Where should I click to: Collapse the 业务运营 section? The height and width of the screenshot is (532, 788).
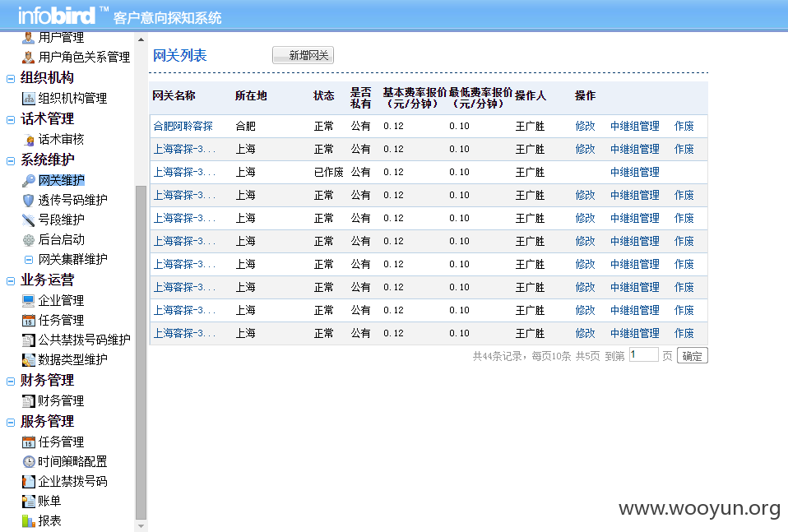(x=11, y=281)
